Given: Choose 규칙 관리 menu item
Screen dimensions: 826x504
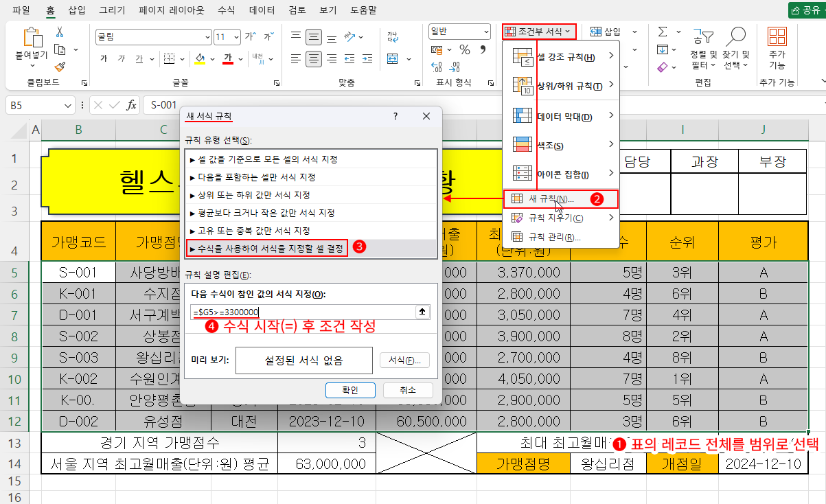Looking at the screenshot, I should 562,237.
